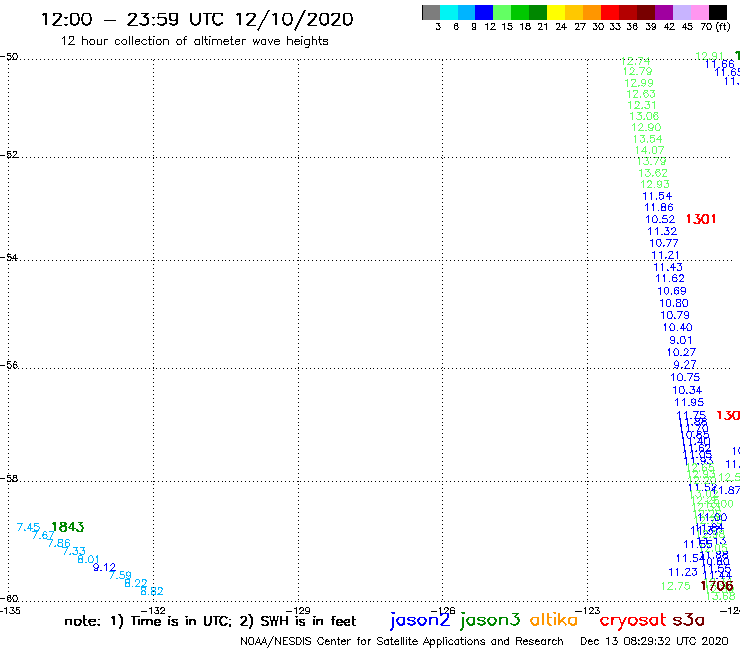
Task: Click wave height value '10.34'
Action: tap(687, 390)
